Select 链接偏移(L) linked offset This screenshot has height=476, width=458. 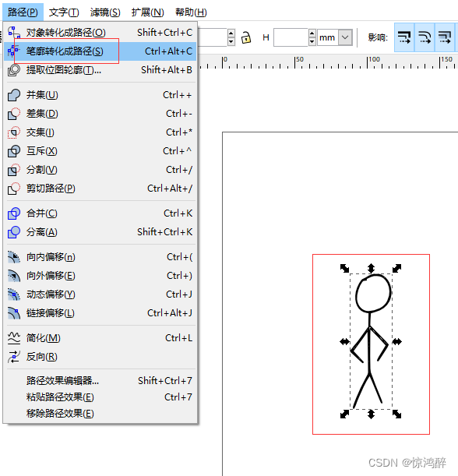coord(100,313)
